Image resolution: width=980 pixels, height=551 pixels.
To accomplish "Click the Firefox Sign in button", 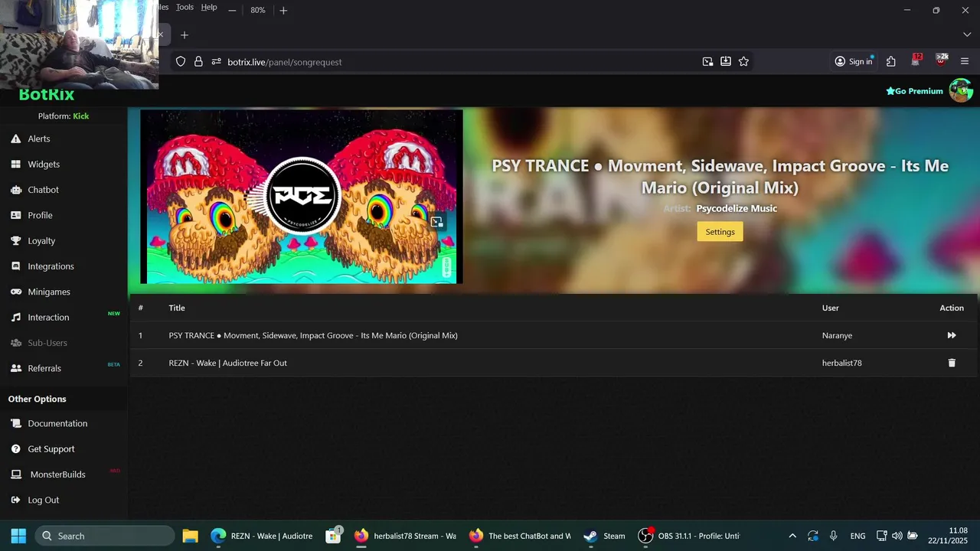I will pos(854,61).
